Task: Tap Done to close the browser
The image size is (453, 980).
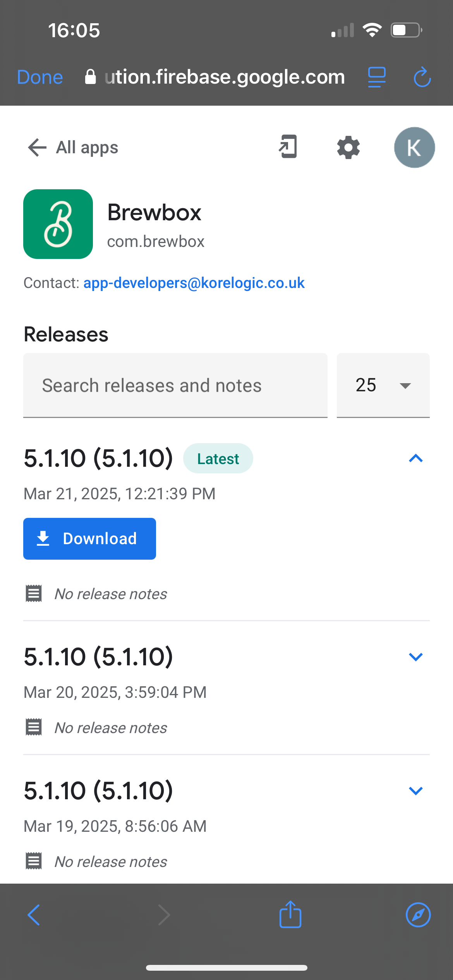Action: tap(40, 77)
